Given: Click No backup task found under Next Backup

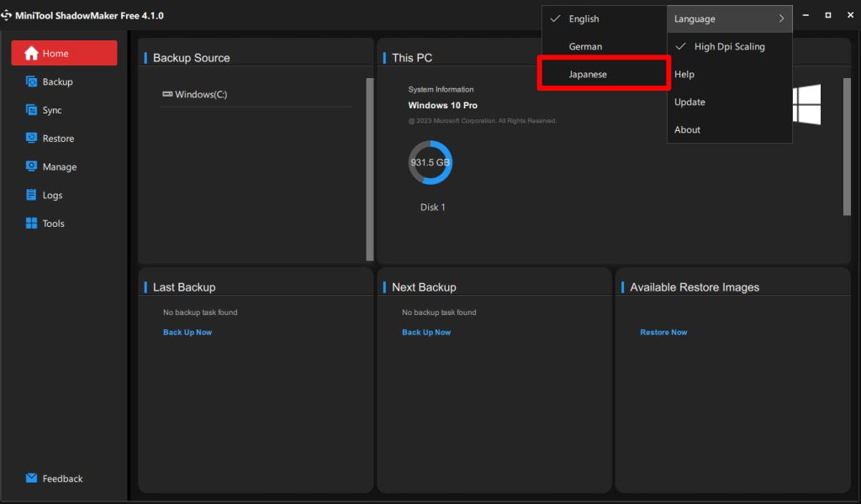Looking at the screenshot, I should tap(439, 312).
